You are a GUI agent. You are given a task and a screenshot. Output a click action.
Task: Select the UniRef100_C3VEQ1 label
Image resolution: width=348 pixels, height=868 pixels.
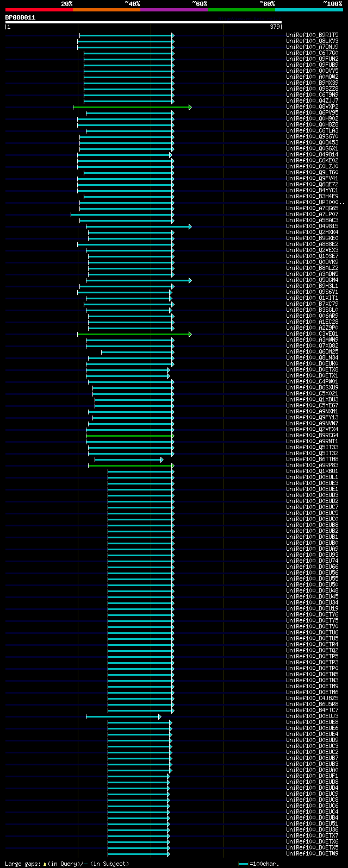[312, 334]
